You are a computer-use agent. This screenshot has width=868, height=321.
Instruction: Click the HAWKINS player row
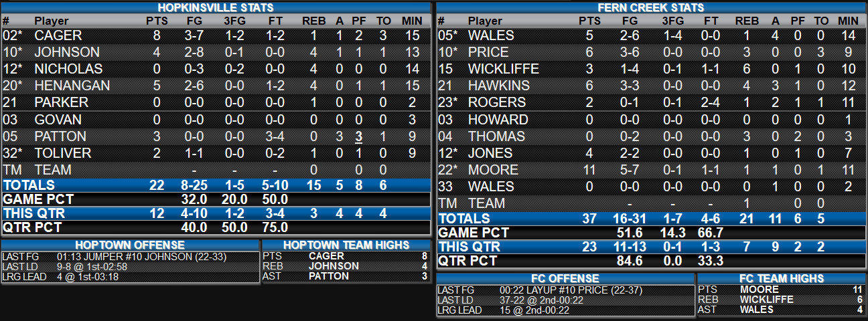(650, 86)
